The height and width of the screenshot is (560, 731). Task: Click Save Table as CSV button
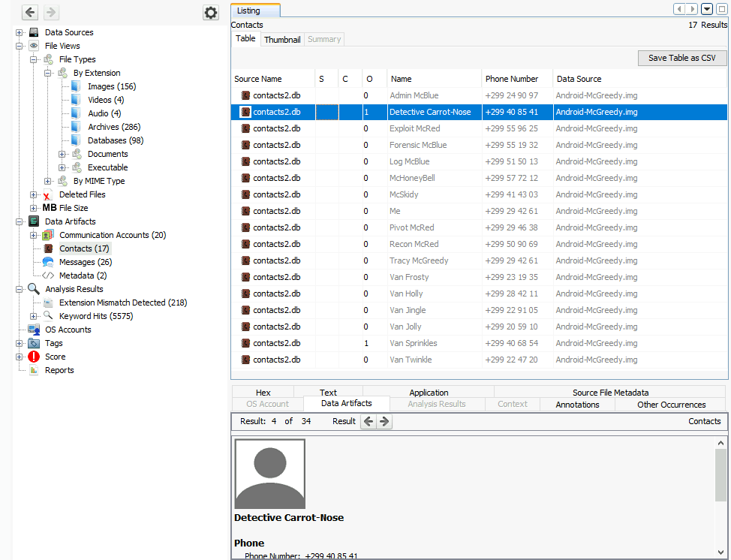click(682, 58)
